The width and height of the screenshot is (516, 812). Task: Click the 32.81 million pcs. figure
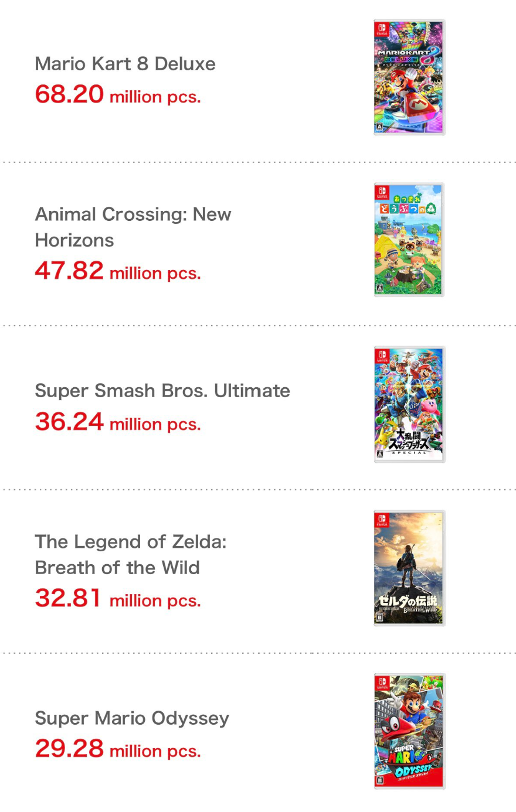pyautogui.click(x=118, y=598)
